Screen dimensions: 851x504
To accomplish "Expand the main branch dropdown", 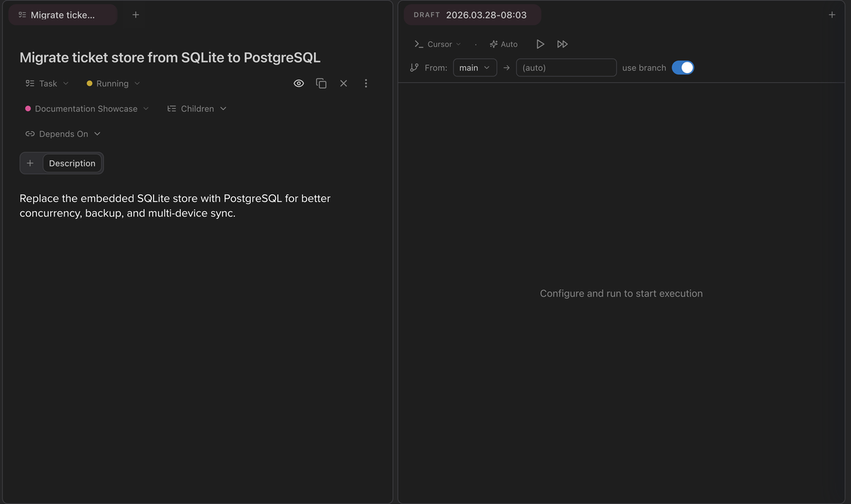I will click(x=474, y=68).
